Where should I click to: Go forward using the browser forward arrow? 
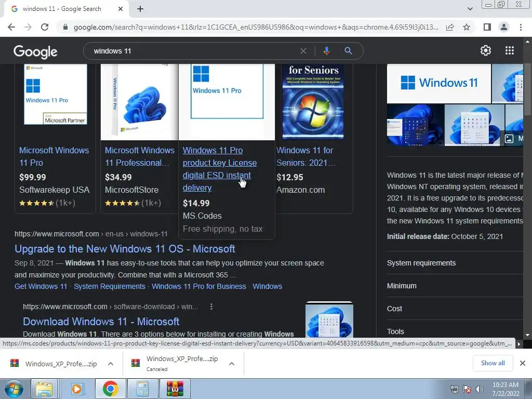28,27
